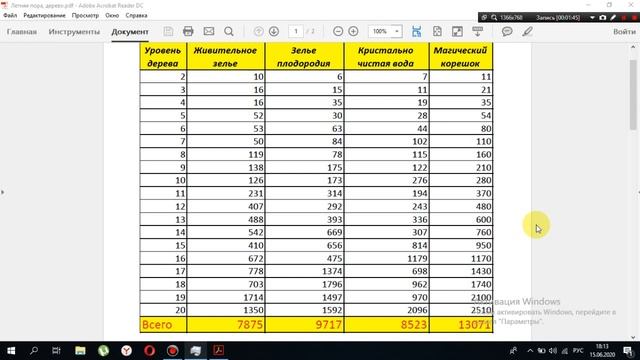Image resolution: width=640 pixels, height=360 pixels.
Task: Click header cell Кристально чистая вода
Action: (386, 57)
